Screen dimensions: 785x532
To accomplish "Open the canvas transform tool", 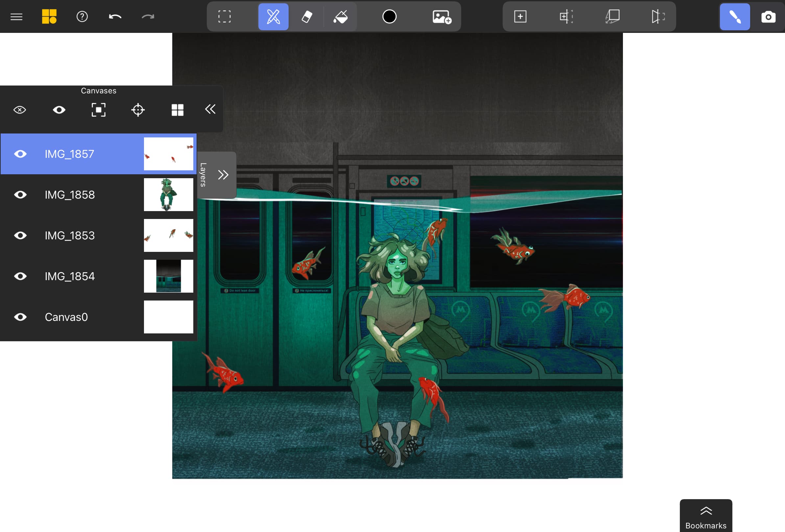I will pos(566,16).
